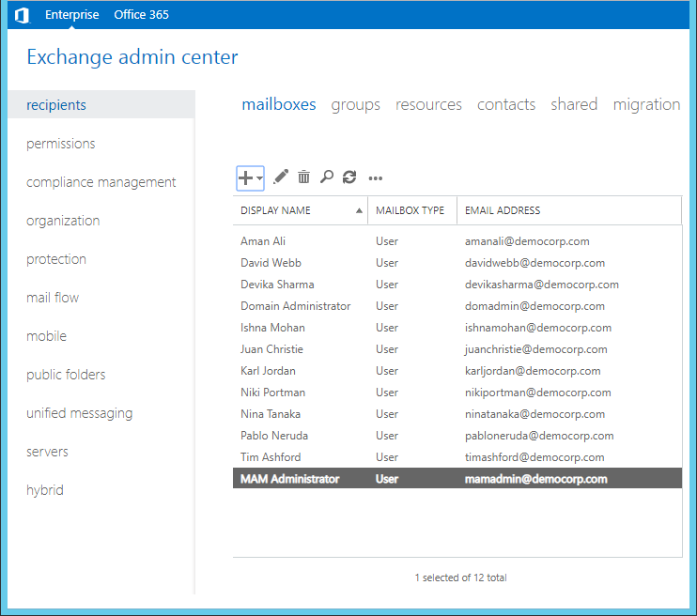This screenshot has width=697, height=616.
Task: Open compliance management in sidebar
Action: 101,182
